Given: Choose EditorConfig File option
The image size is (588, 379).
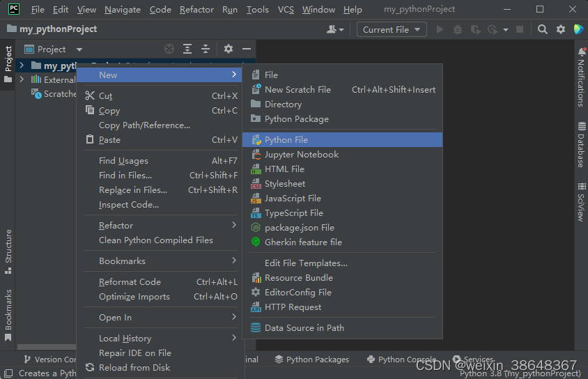Looking at the screenshot, I should [342, 293].
